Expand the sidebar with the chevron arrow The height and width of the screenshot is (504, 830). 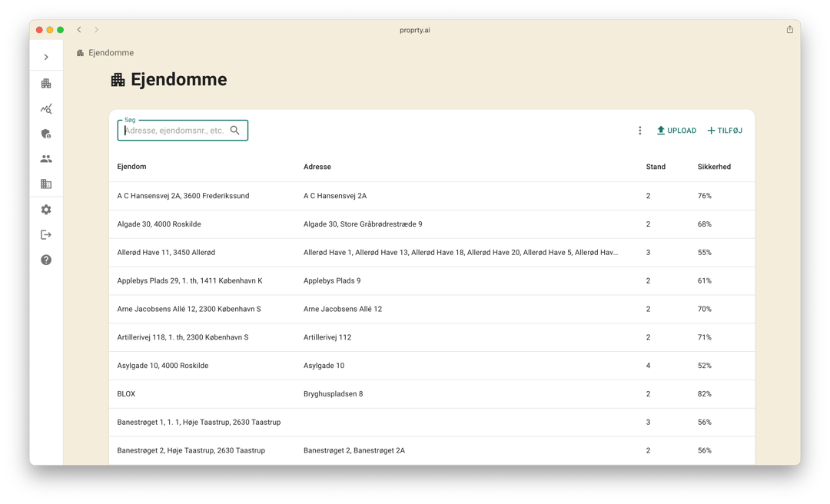[46, 57]
